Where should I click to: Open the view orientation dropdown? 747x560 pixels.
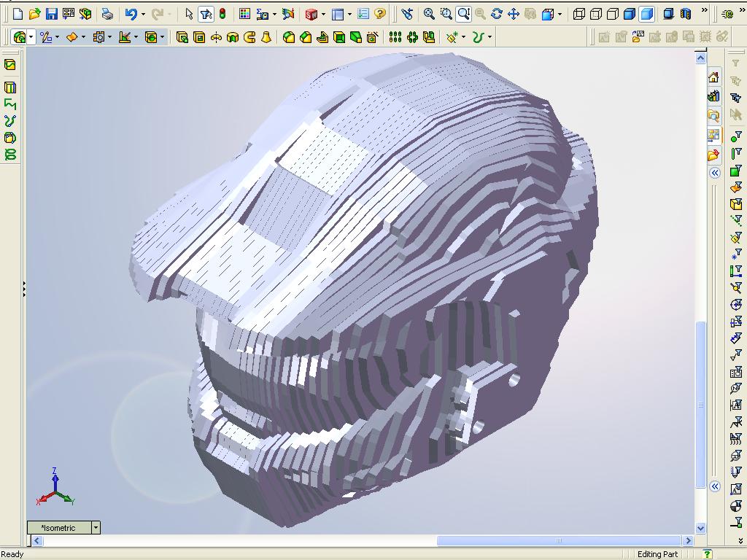coord(96,528)
